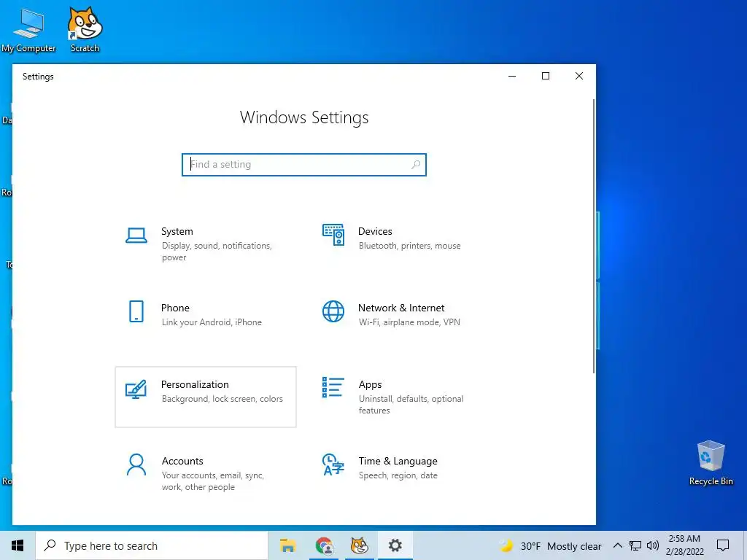The width and height of the screenshot is (747, 560).
Task: Click 'Speech, region, date' description
Action: [398, 475]
